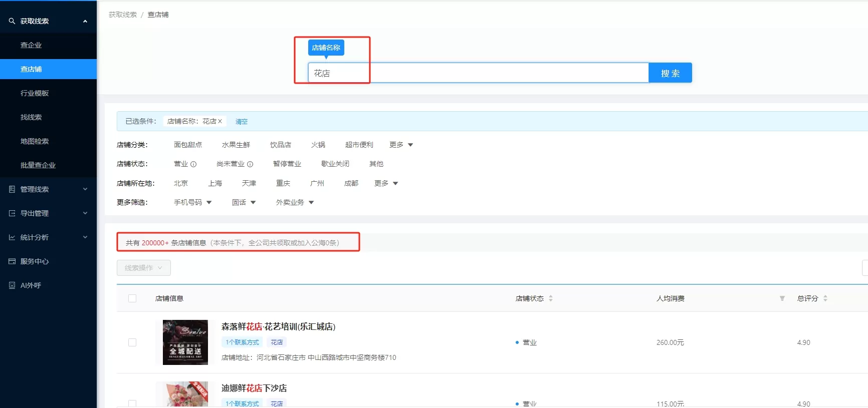Click the info icon beside 营业 status
Screen dimensions: 868x408
click(x=193, y=164)
